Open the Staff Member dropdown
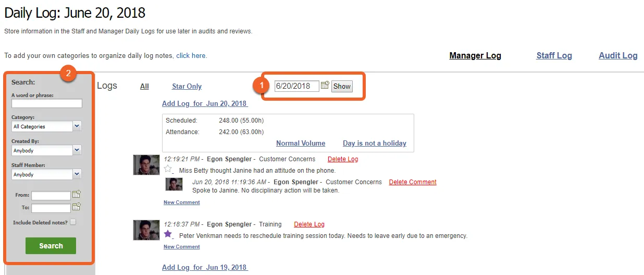Image resolution: width=644 pixels, height=275 pixels. click(46, 174)
